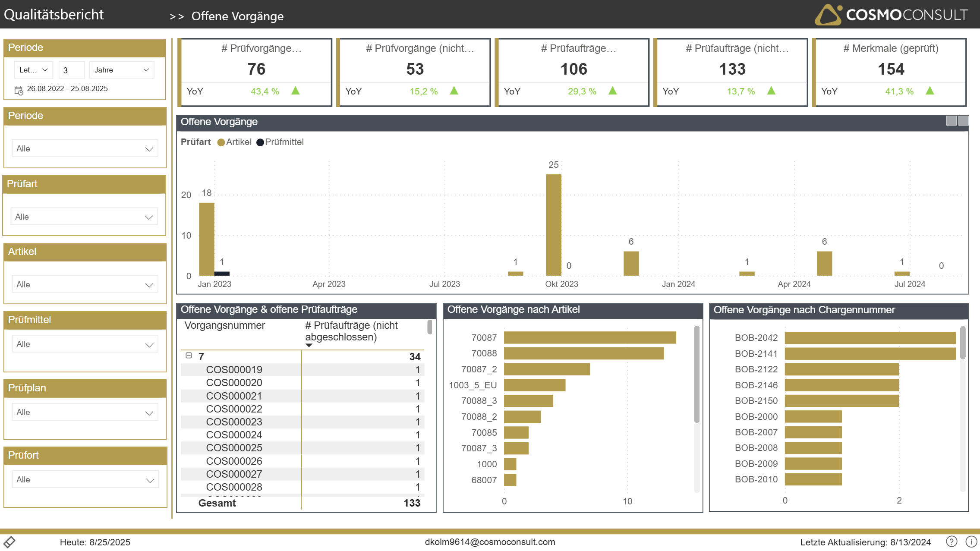The width and height of the screenshot is (980, 551).
Task: Click the period number field showing 3
Action: click(x=71, y=70)
